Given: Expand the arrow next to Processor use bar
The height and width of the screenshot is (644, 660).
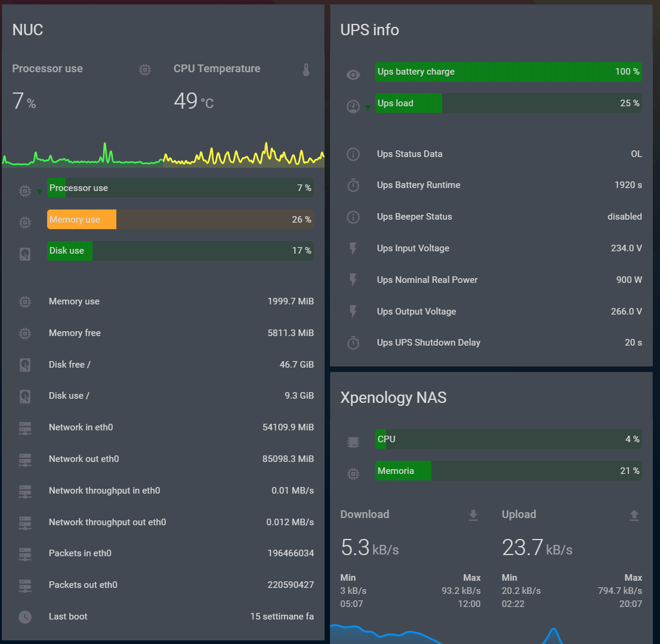Looking at the screenshot, I should click(39, 192).
